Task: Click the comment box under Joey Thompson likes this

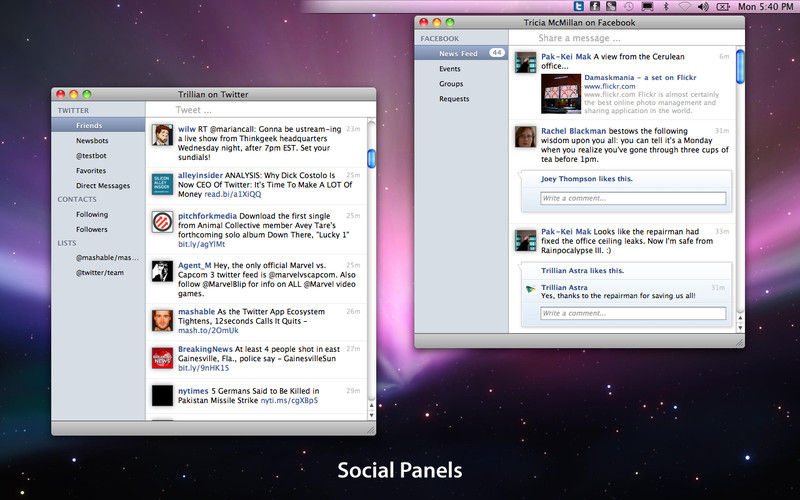Action: pyautogui.click(x=633, y=198)
